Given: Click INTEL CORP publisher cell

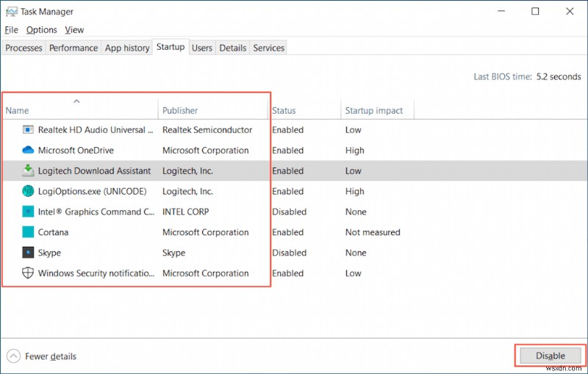Looking at the screenshot, I should [186, 212].
